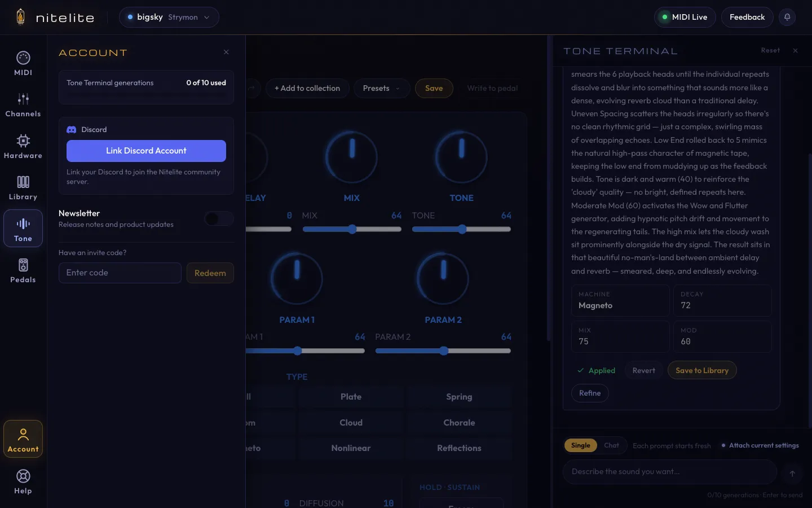Click the Applied status indicator
The image size is (812, 508).
pos(596,370)
